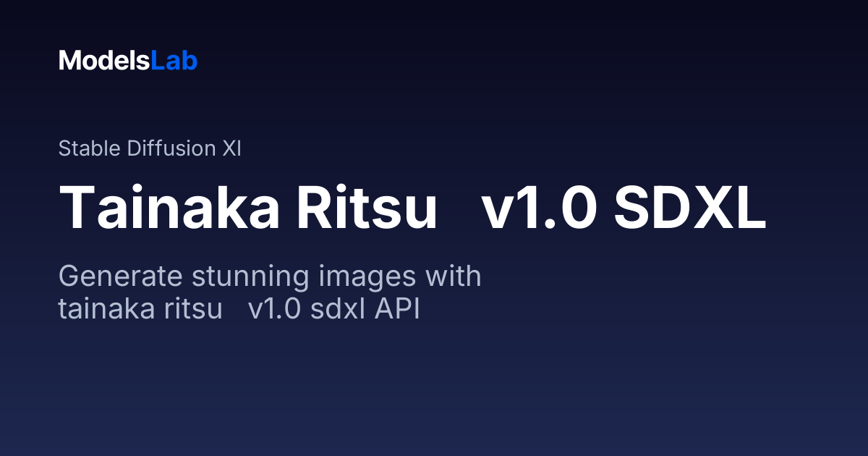Click lowercase "tainaka ritsu" in the subtitle

140,309
